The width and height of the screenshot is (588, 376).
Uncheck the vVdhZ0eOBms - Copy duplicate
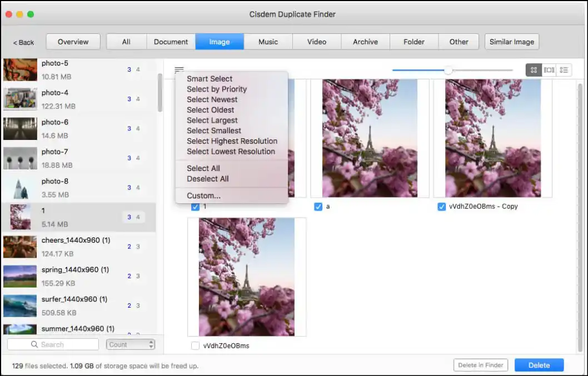point(441,207)
